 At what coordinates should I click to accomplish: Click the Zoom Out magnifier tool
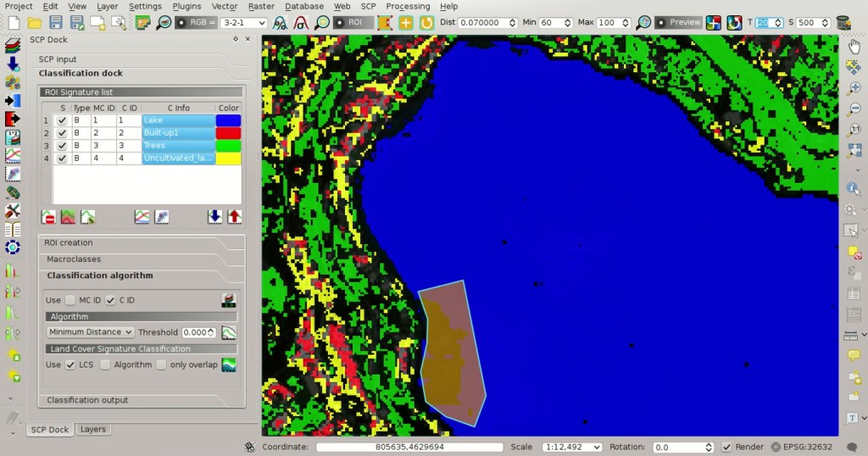pyautogui.click(x=854, y=108)
